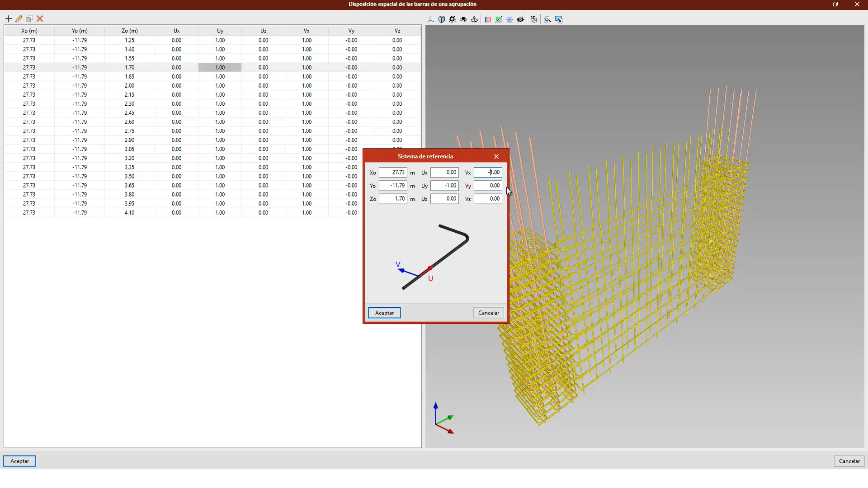
Task: Choose the vertical axis rotation tool
Action: pyautogui.click(x=474, y=19)
